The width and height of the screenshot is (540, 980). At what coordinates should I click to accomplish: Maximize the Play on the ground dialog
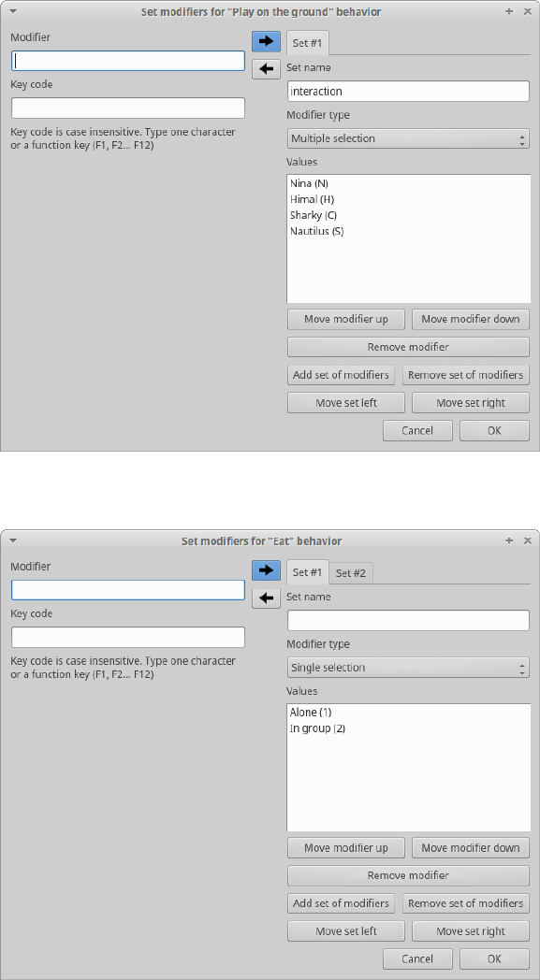(509, 11)
